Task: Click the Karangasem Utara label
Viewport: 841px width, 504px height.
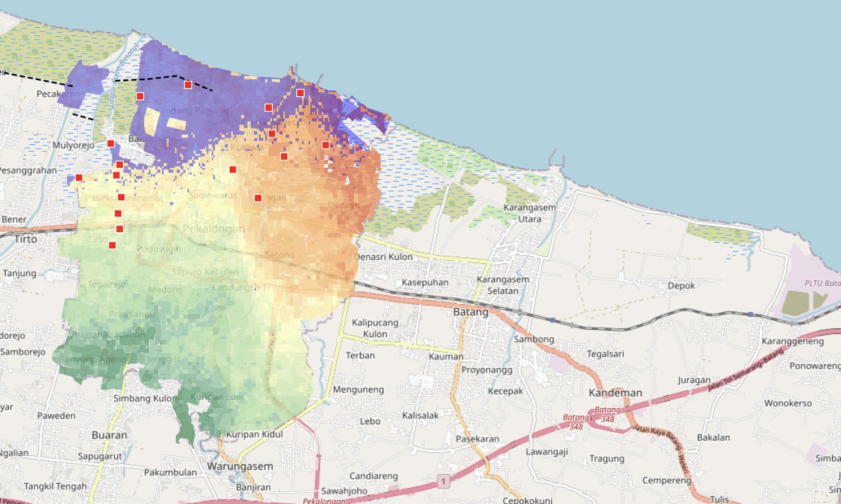Action: (x=530, y=213)
